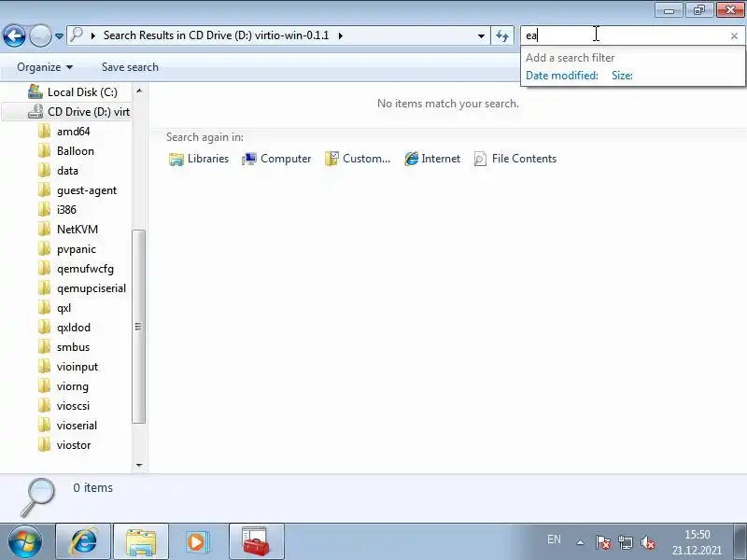Open the Balloon folder
The image size is (747, 560).
click(x=76, y=151)
